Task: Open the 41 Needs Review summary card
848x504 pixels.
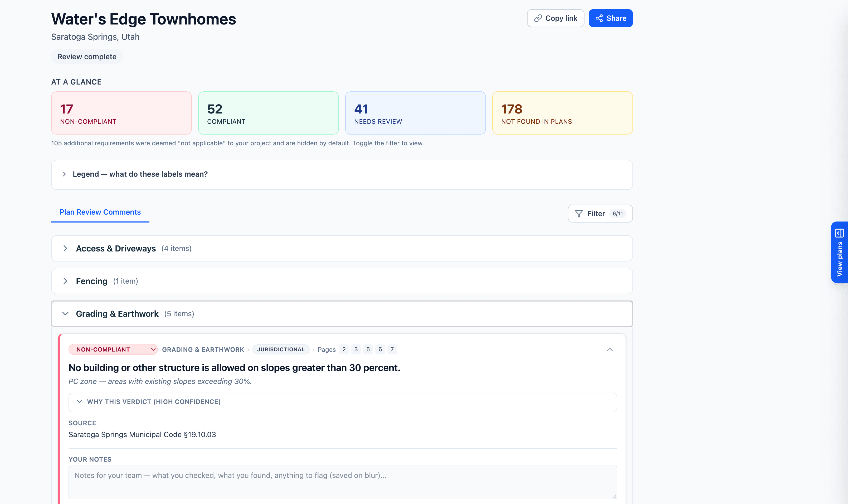Action: click(x=415, y=113)
